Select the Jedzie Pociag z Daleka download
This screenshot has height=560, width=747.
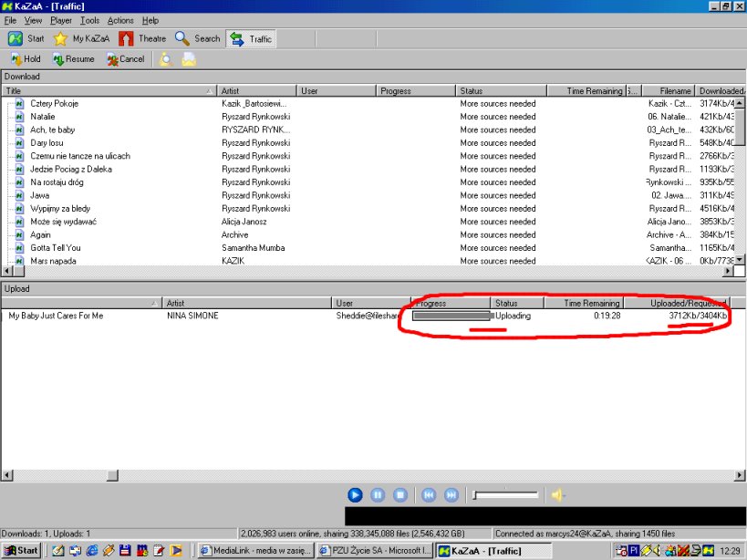click(x=71, y=169)
